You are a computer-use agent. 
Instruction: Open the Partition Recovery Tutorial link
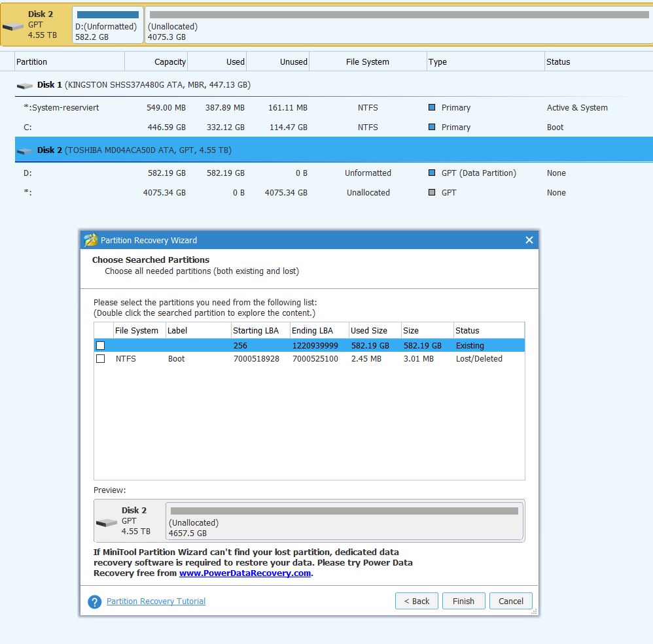[156, 601]
